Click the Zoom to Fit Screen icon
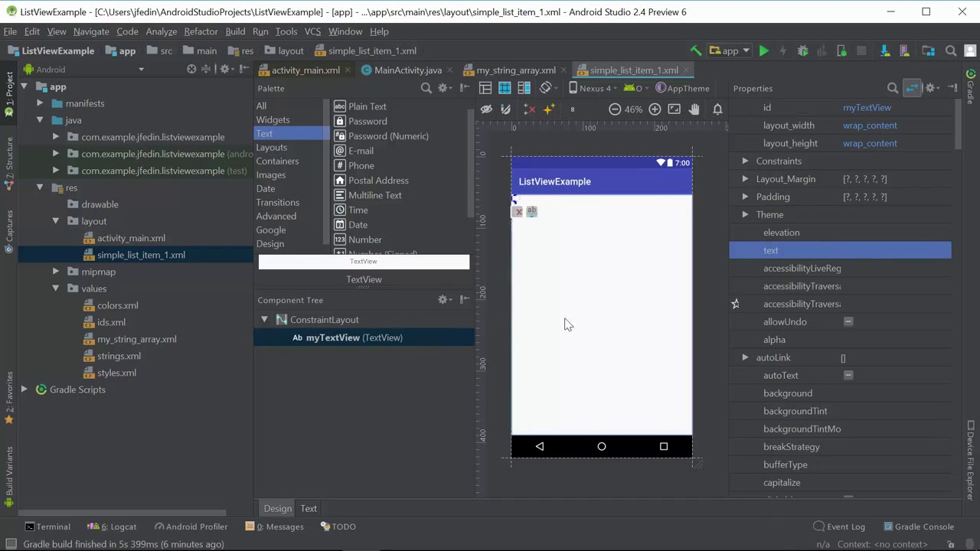This screenshot has width=980, height=551. click(674, 109)
